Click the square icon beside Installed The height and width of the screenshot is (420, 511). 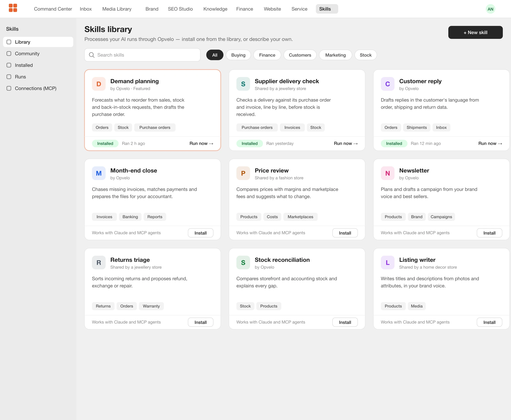[9, 65]
